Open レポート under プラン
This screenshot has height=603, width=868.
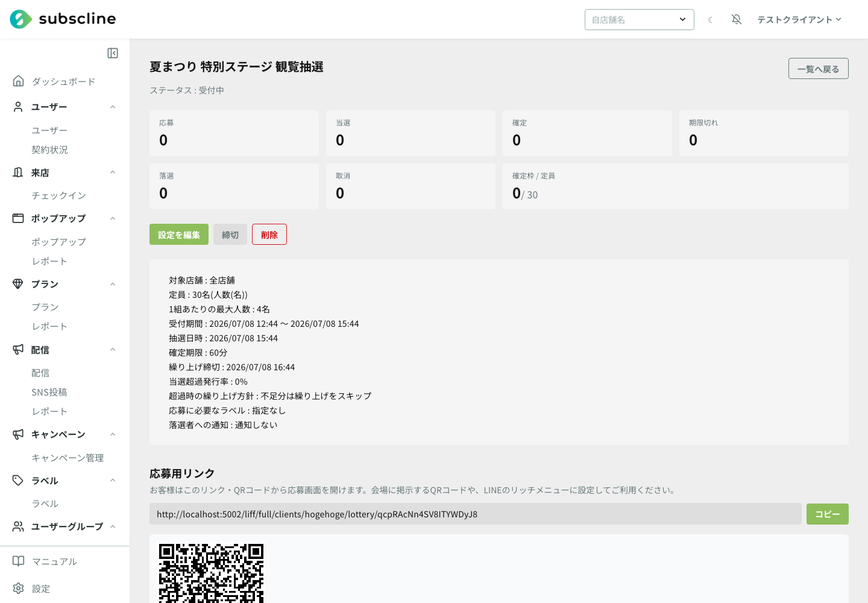pyautogui.click(x=49, y=326)
